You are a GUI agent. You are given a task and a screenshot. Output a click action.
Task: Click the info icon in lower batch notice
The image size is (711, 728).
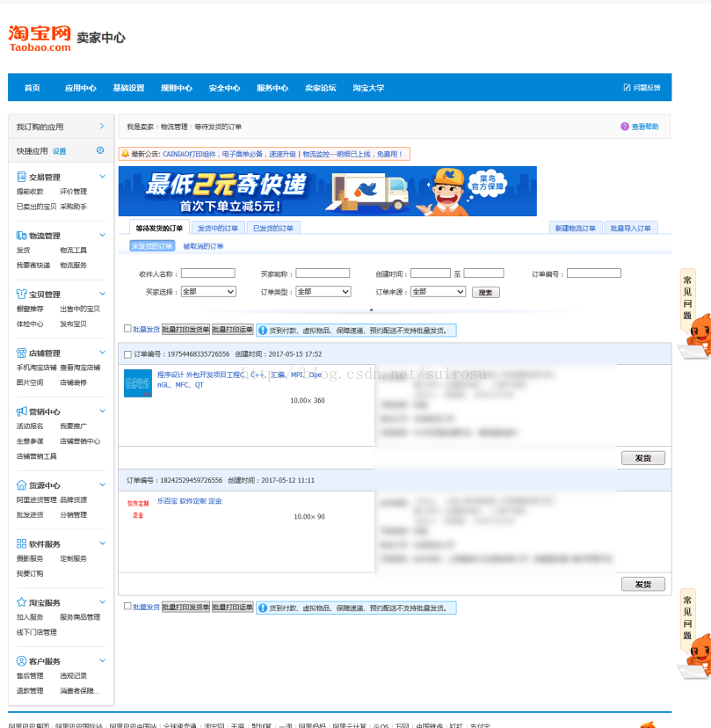point(263,608)
